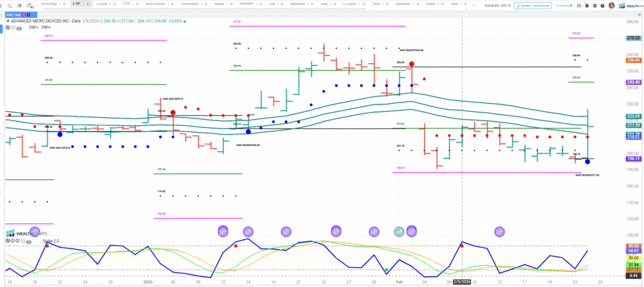Click the copy windows icon in toolbar
The height and width of the screenshot is (287, 644).
(19, 6)
